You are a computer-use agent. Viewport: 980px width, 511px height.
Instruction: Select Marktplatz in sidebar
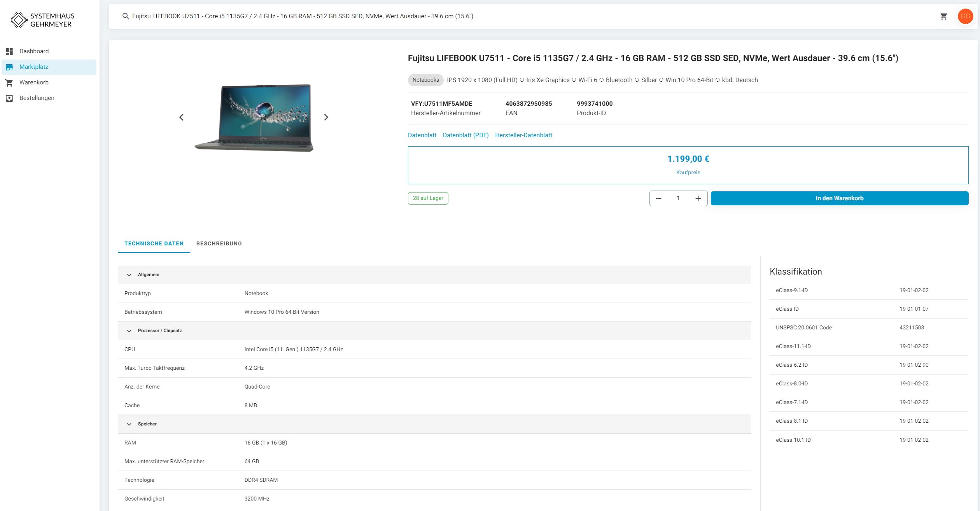point(49,67)
